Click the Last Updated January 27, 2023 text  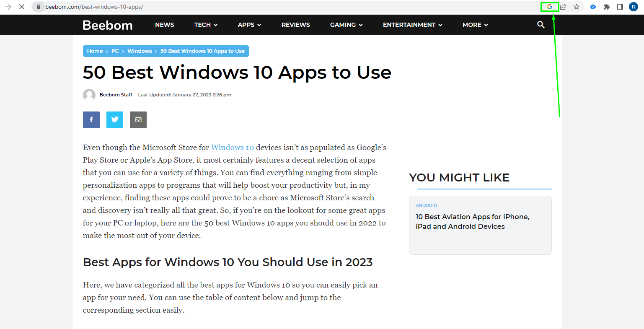(185, 95)
